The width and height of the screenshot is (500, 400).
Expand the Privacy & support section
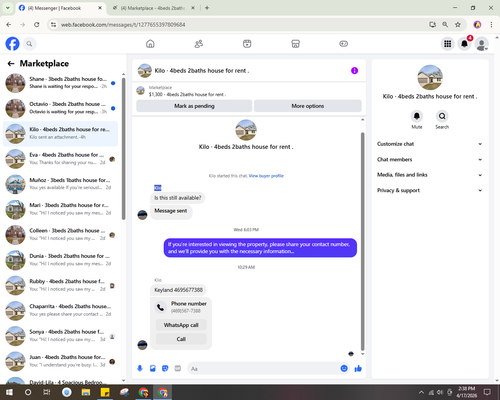[x=430, y=190]
